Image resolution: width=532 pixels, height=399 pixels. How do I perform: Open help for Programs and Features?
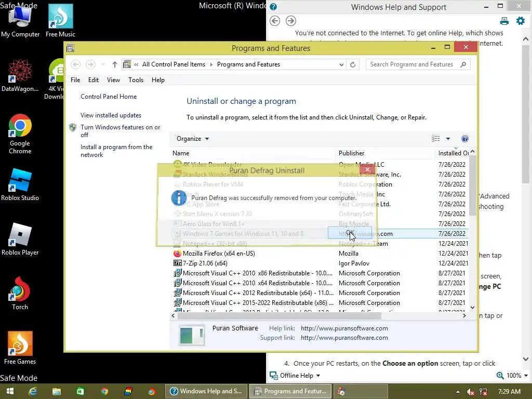(x=465, y=138)
